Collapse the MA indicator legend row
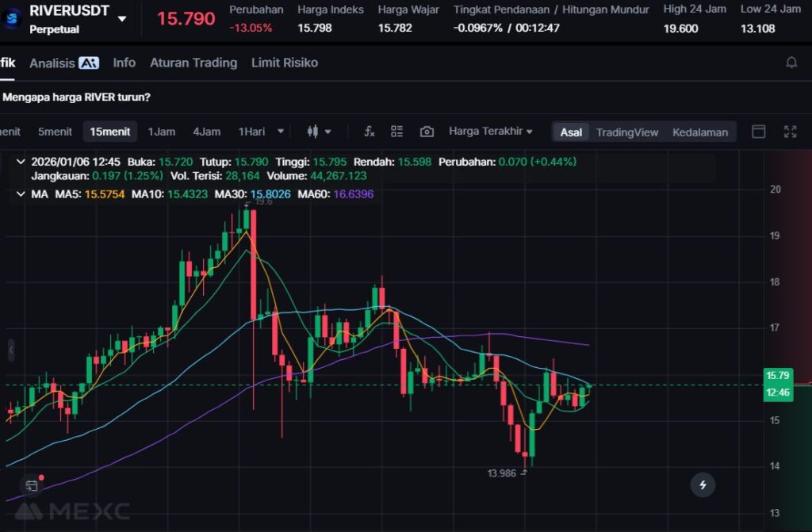 point(20,193)
